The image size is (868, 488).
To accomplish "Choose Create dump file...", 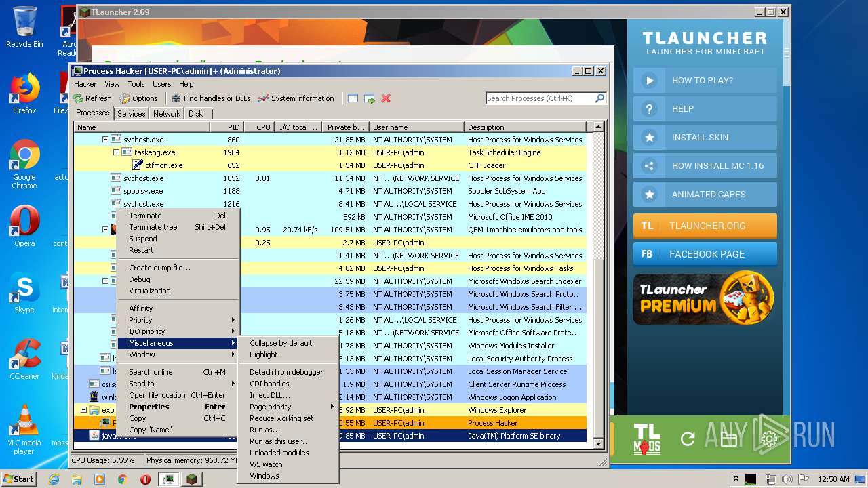I will [178, 268].
